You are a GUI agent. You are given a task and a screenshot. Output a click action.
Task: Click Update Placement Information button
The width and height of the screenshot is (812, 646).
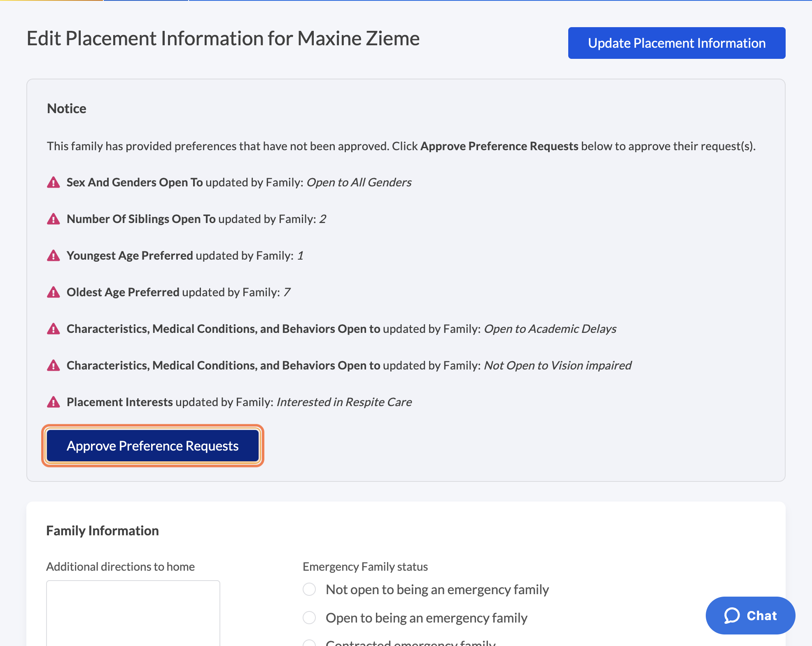(x=677, y=43)
